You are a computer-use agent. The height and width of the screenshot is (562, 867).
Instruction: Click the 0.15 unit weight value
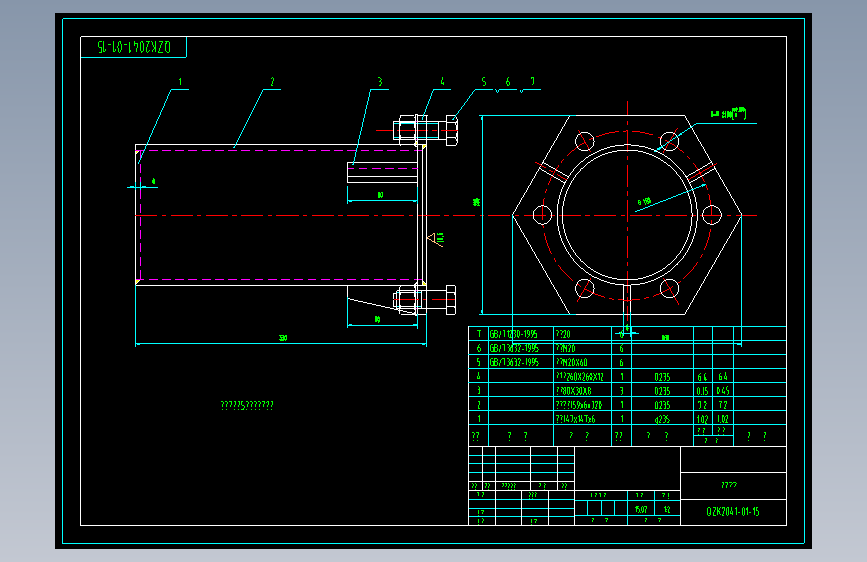click(702, 391)
